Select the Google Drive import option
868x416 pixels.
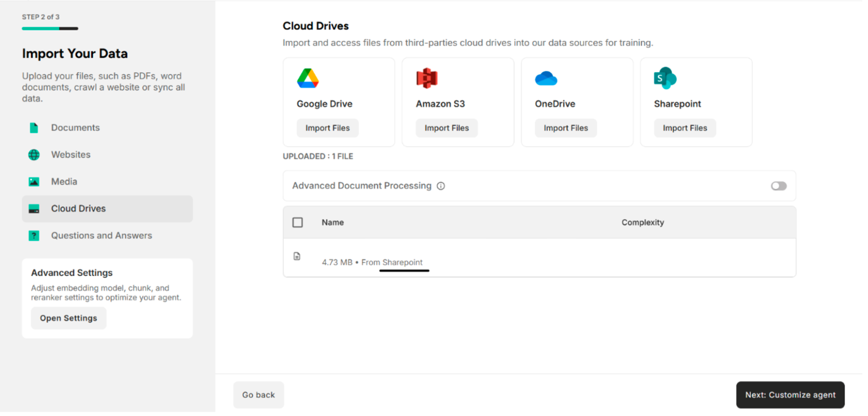327,128
